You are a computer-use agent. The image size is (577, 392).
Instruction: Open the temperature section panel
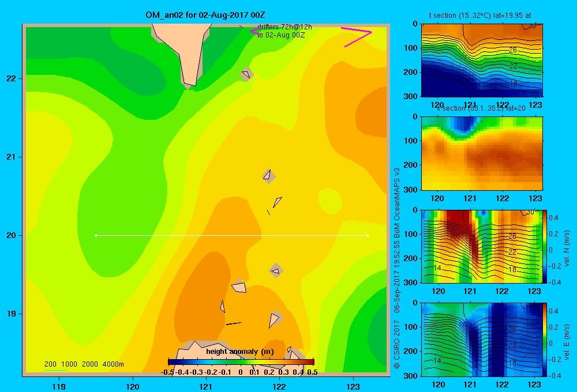(482, 61)
